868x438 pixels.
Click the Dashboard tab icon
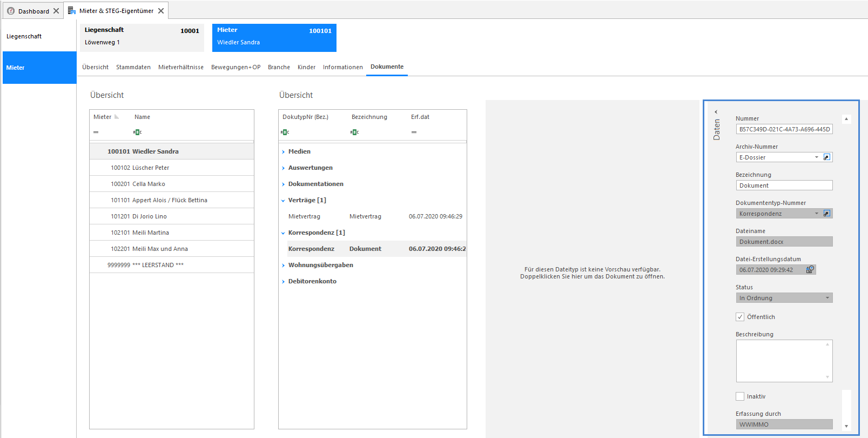[11, 11]
